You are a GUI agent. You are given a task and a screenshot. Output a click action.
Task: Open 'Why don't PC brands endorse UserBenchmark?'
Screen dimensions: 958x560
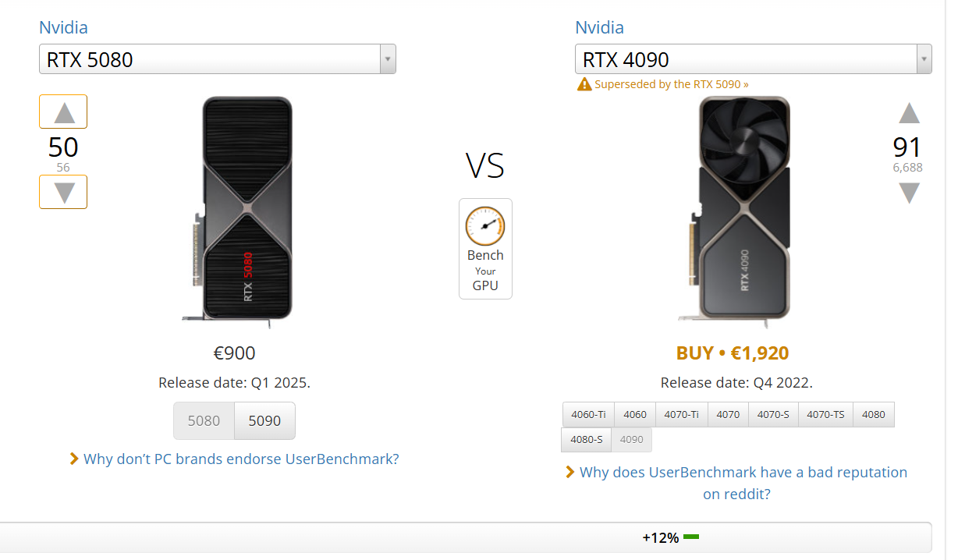[x=241, y=459]
